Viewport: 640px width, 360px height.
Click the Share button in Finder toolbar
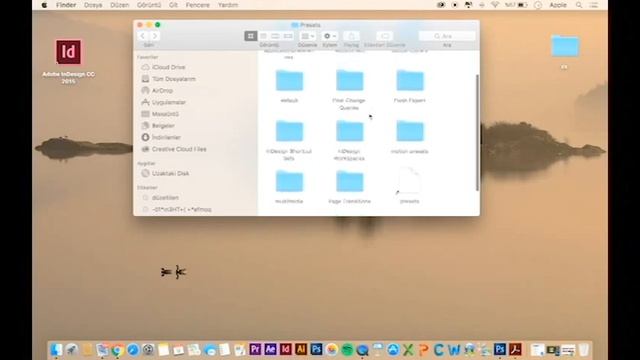pyautogui.click(x=351, y=36)
